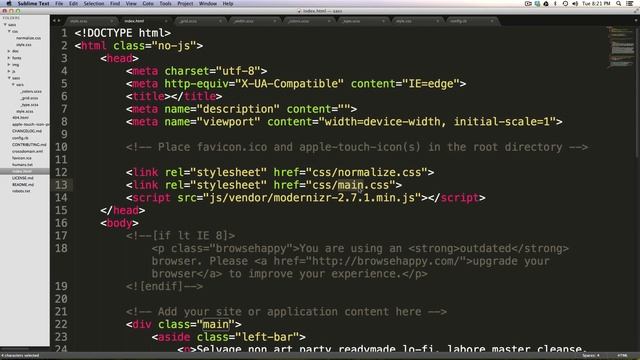Expand the doc folder
The height and width of the screenshot is (360, 640).
pyautogui.click(x=9, y=51)
